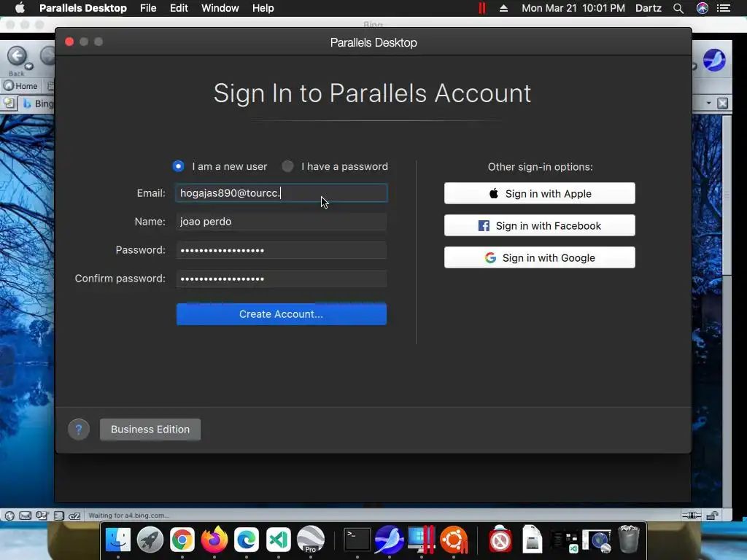This screenshot has width=747, height=560.
Task: Open Mail icon in SeaMonkey status bar
Action: pyautogui.click(x=26, y=516)
